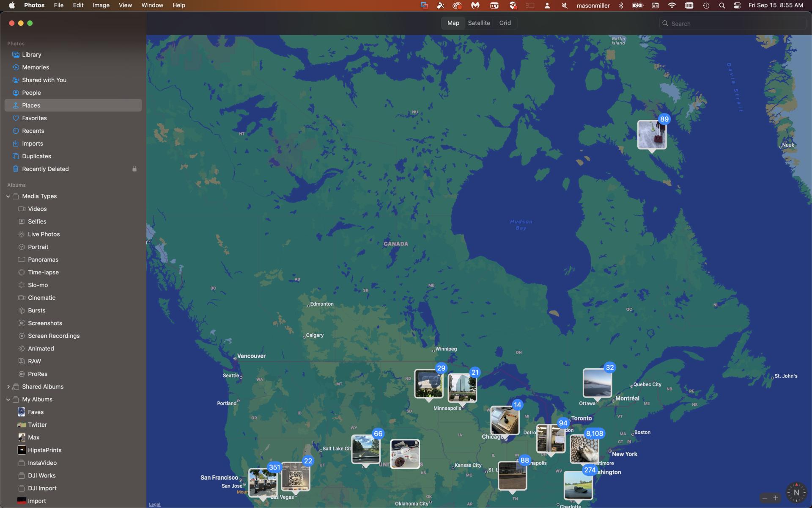This screenshot has height=508, width=812.
Task: Collapse the Media Types group
Action: [8, 196]
